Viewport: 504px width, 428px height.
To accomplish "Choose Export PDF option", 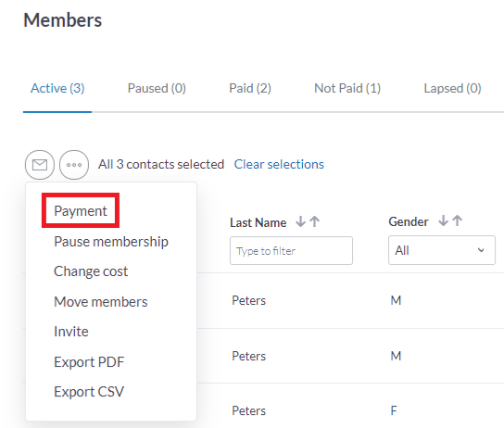I will (x=89, y=362).
